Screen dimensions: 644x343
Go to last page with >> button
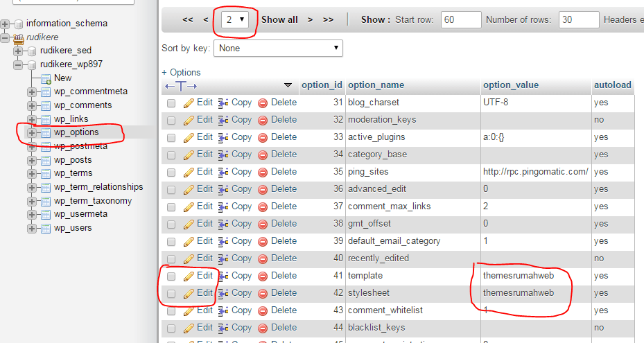tap(328, 19)
